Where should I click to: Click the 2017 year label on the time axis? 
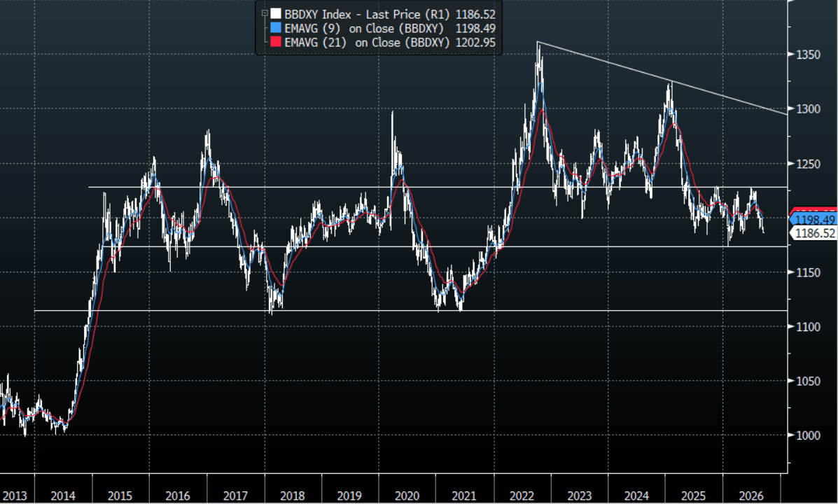(x=235, y=496)
